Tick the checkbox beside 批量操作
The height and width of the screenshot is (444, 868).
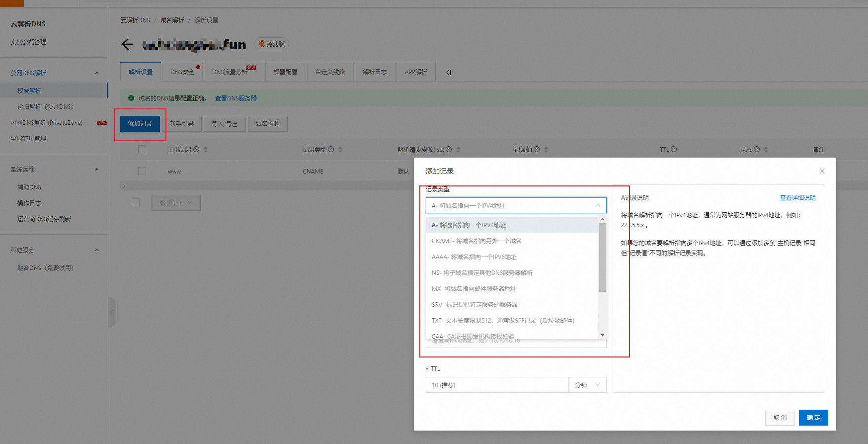(136, 202)
